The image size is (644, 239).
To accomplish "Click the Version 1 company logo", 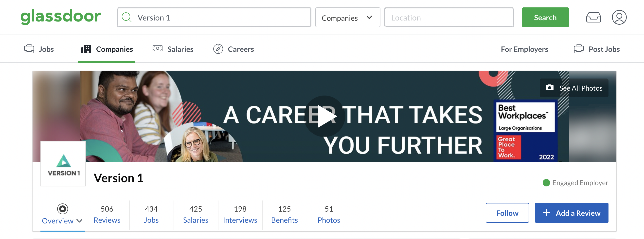I will click(63, 164).
